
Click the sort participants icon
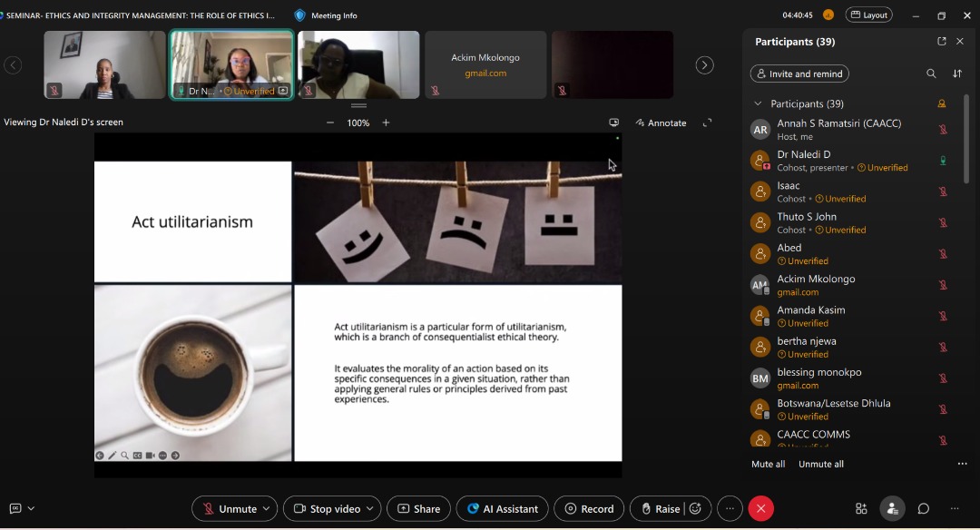[x=957, y=74]
